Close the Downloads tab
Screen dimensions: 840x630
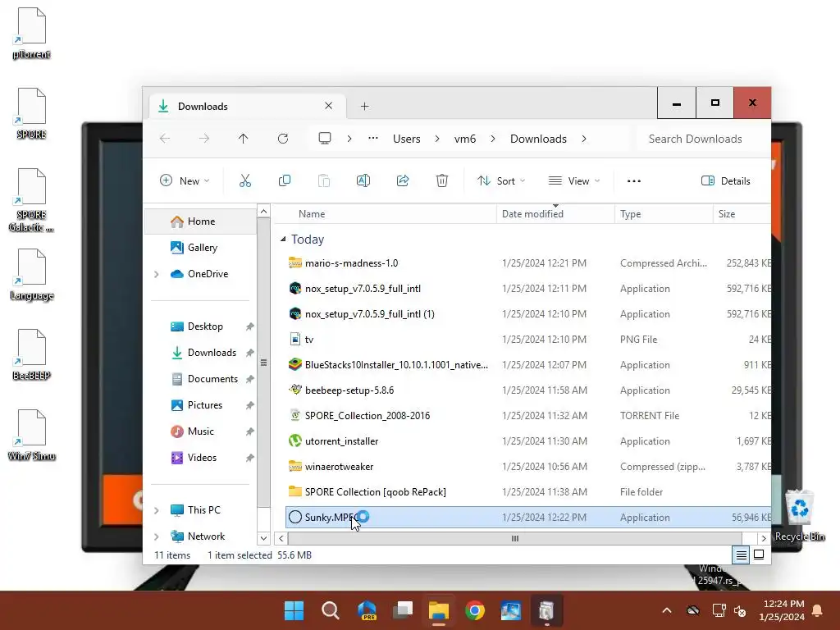click(x=328, y=106)
